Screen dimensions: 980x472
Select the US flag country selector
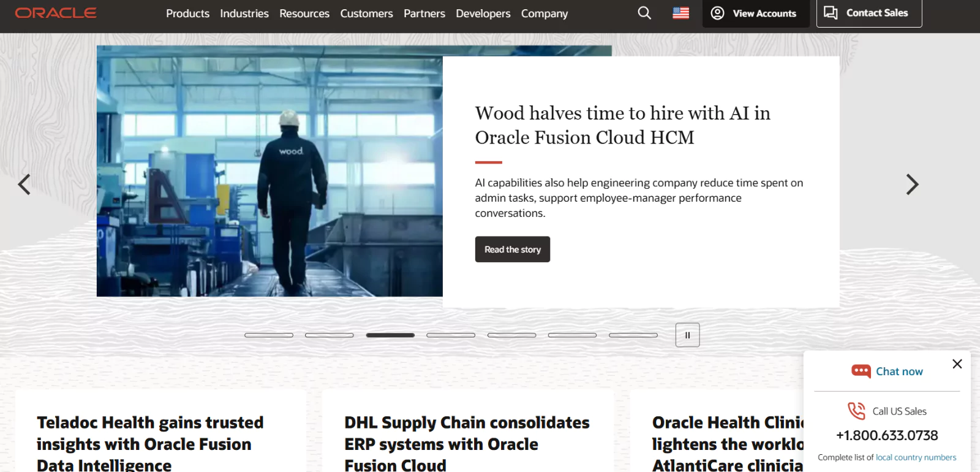click(680, 13)
